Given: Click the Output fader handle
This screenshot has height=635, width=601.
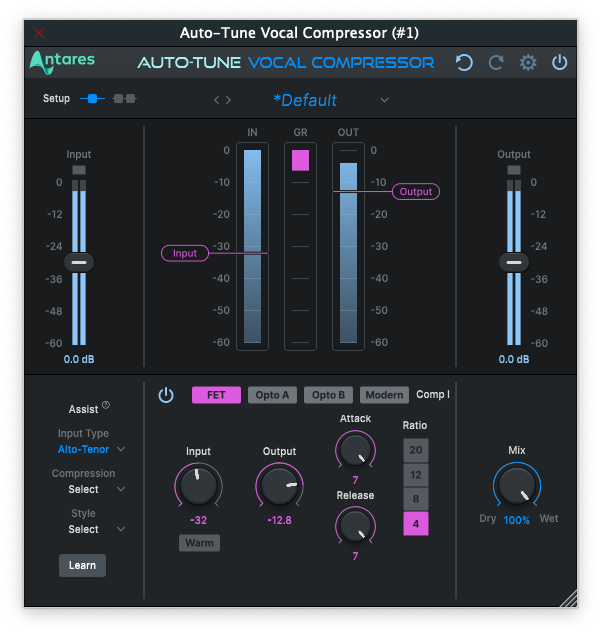Looking at the screenshot, I should pos(514,262).
